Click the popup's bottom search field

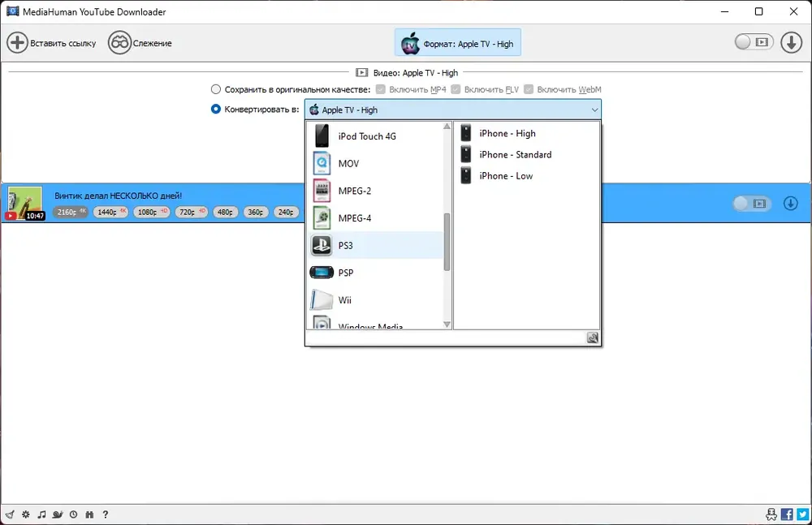coord(446,338)
